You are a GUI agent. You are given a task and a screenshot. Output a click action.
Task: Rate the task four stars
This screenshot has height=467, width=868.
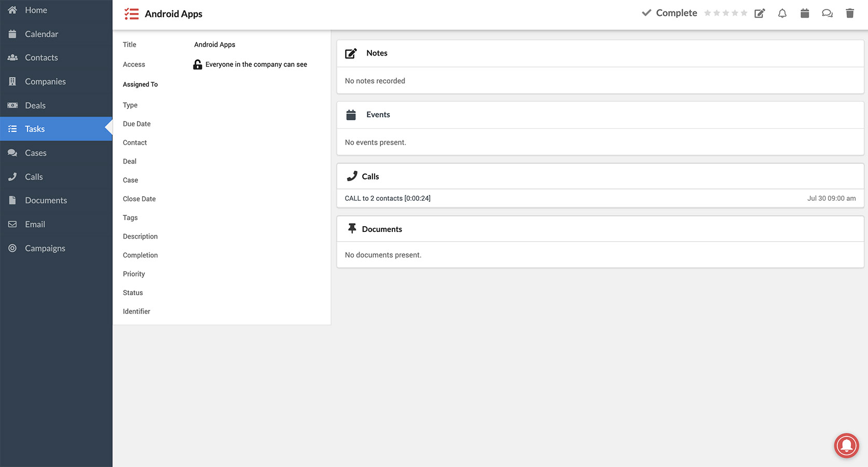tap(735, 13)
